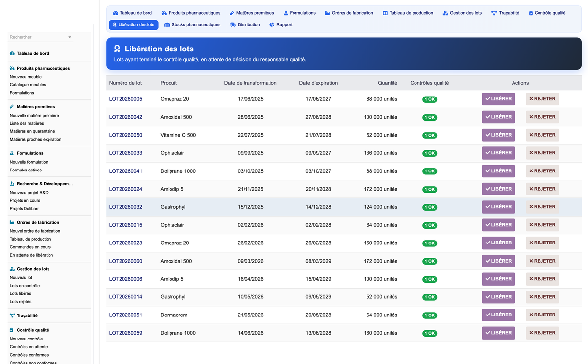Screen dimensions: 588x364
Task: Click the sidebar Matières premières pencil icon
Action: tap(12, 106)
